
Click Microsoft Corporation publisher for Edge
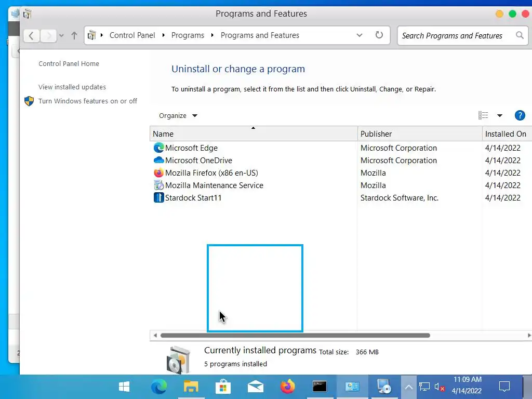point(398,148)
